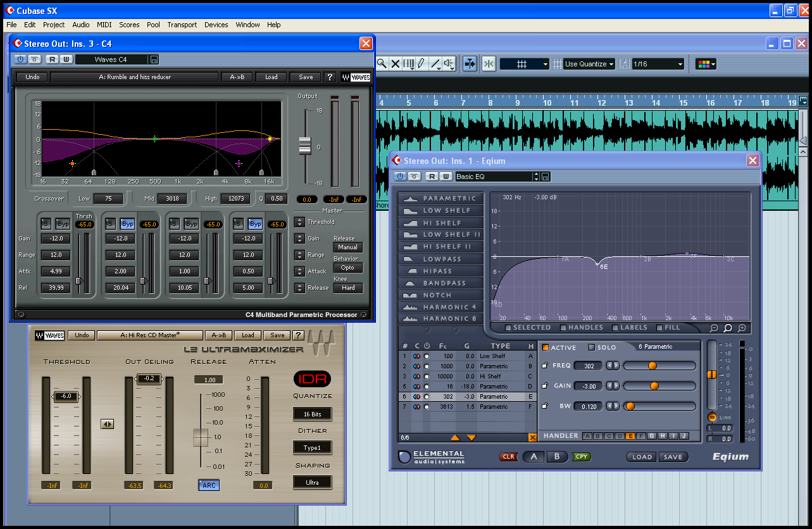Open the Devices menu
The height and width of the screenshot is (529, 812).
(216, 25)
